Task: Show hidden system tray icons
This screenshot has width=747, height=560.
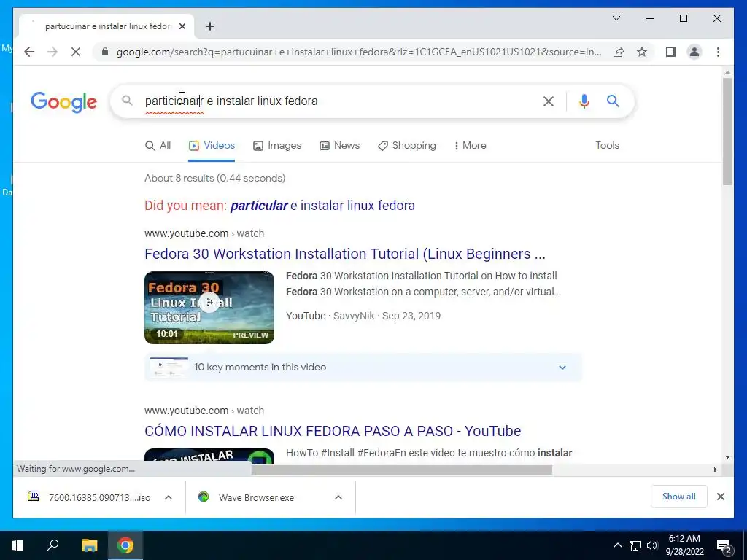Action: tap(617, 545)
